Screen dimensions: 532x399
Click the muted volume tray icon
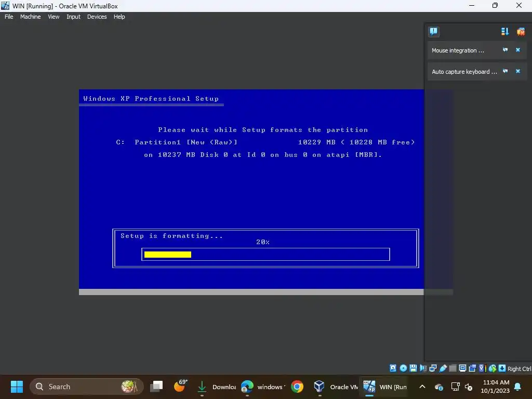tap(469, 387)
